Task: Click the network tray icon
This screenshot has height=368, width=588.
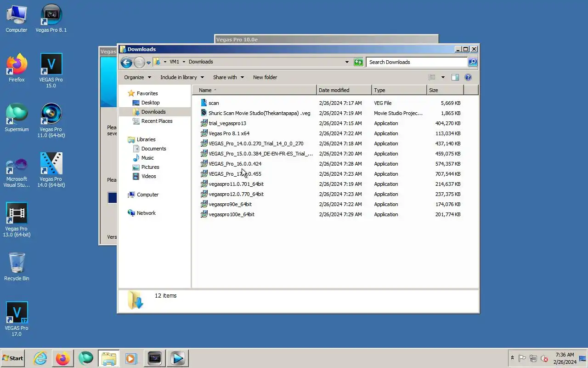Action: [533, 358]
